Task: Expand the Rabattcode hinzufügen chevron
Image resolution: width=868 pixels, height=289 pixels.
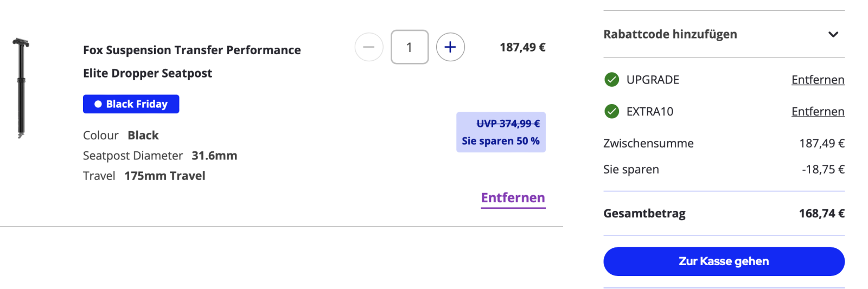Action: [x=833, y=35]
